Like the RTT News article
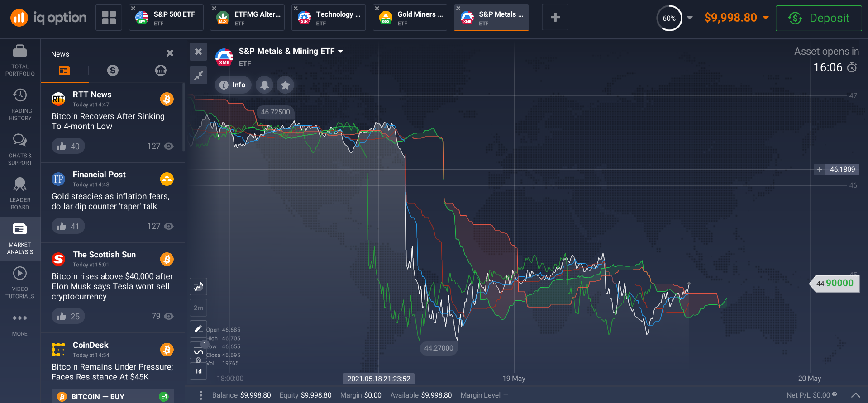This screenshot has width=868, height=403. (x=68, y=146)
